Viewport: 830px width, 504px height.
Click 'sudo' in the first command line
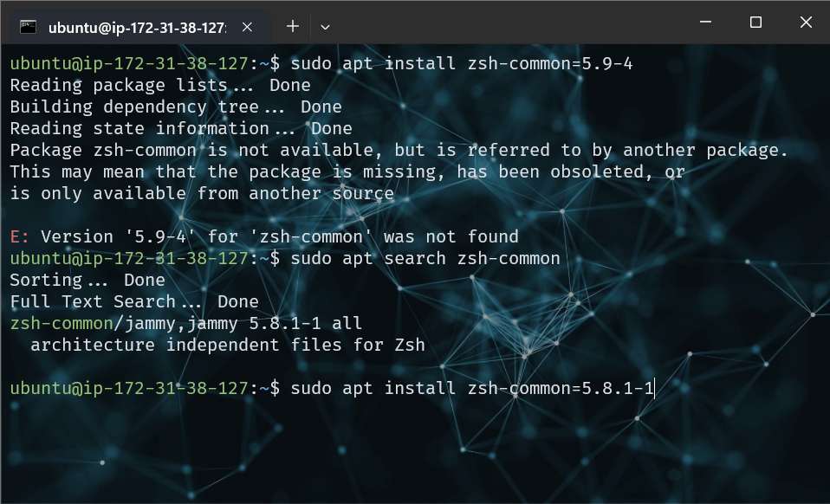tap(311, 63)
